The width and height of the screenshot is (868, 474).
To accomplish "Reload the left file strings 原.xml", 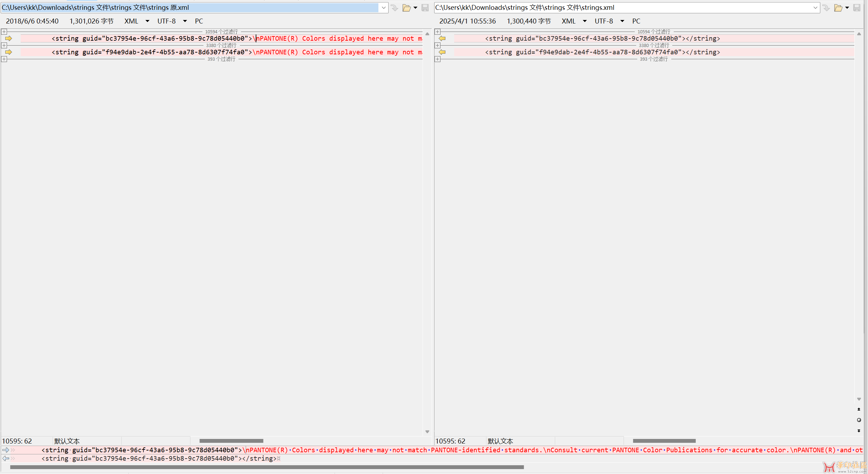I will pyautogui.click(x=395, y=8).
